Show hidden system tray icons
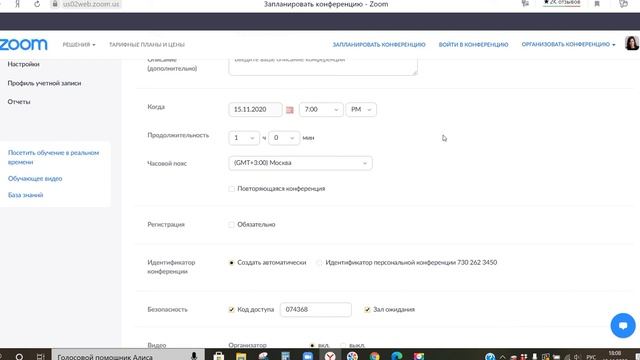Screen dimensions: 640x360 click(502, 357)
